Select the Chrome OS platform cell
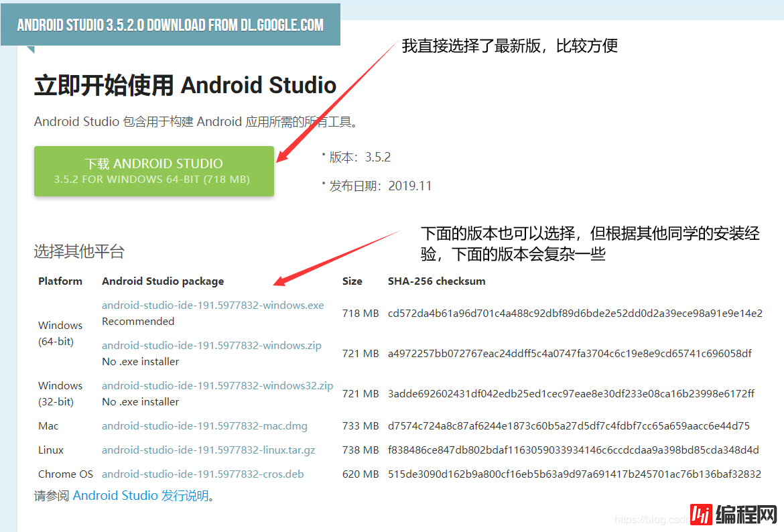The image size is (784, 532). tap(66, 474)
